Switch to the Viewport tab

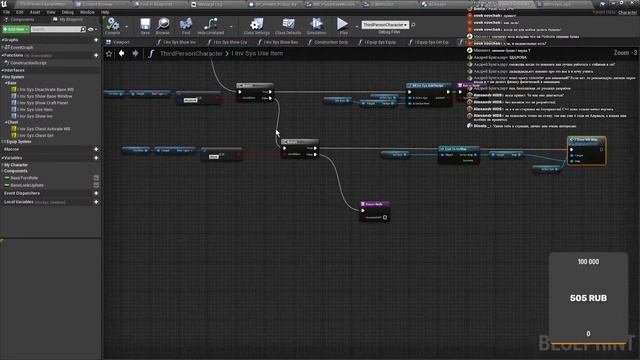tap(118, 42)
